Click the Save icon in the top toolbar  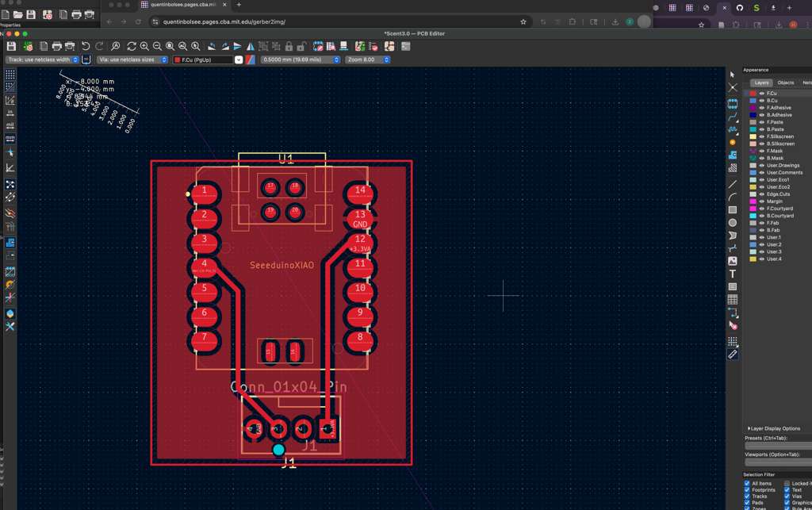11,46
